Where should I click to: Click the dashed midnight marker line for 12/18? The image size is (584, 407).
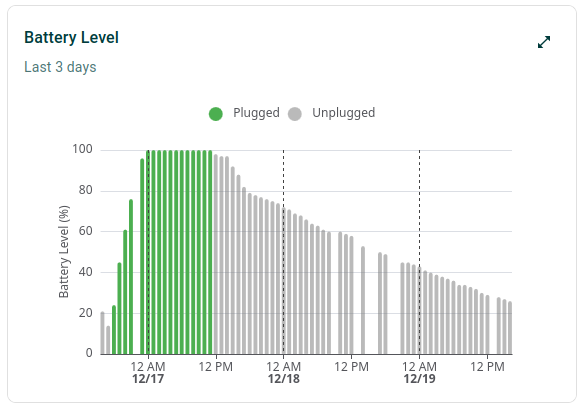[283, 252]
